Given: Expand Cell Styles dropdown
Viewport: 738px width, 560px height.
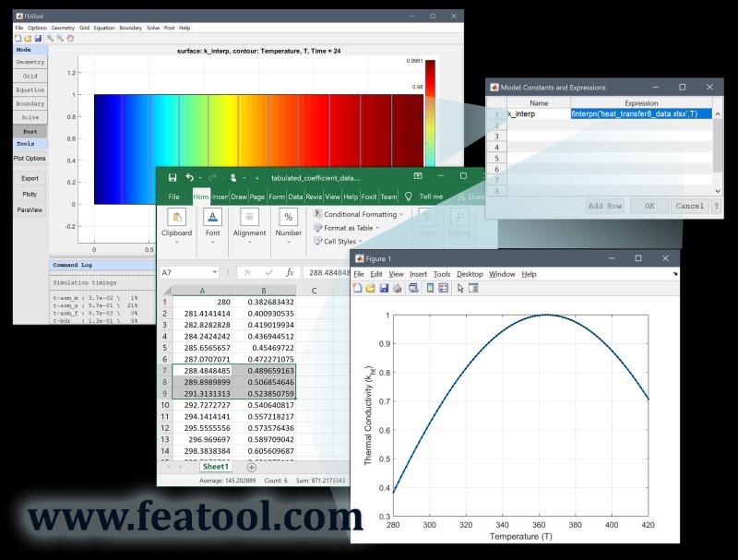Looking at the screenshot, I should (361, 242).
